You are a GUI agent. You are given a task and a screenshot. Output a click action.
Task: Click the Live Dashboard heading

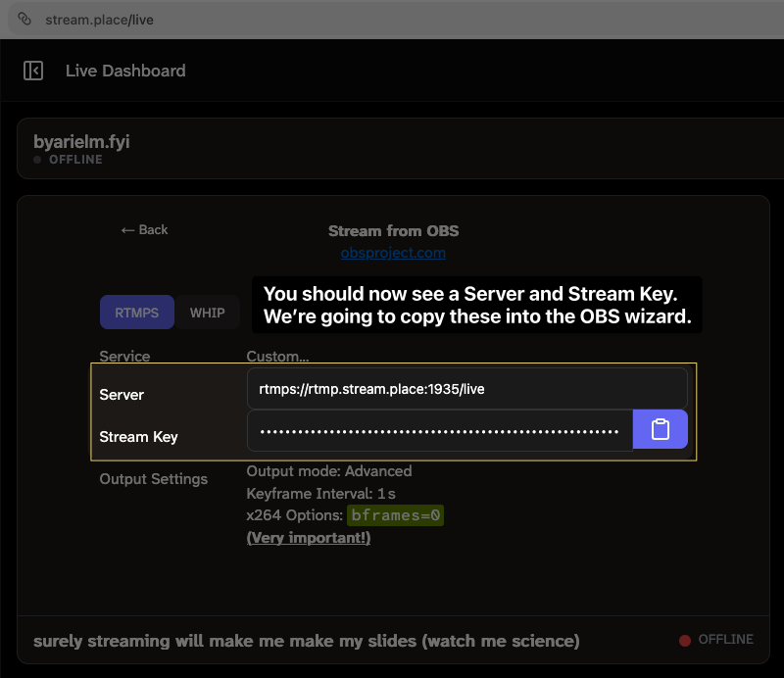[x=125, y=71]
